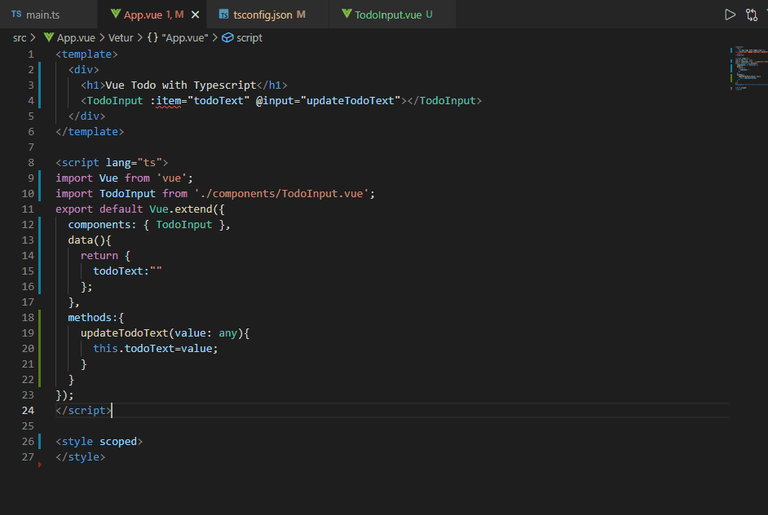The height and width of the screenshot is (515, 768).
Task: Click 'Vue.extend' on line 11
Action: tap(181, 209)
